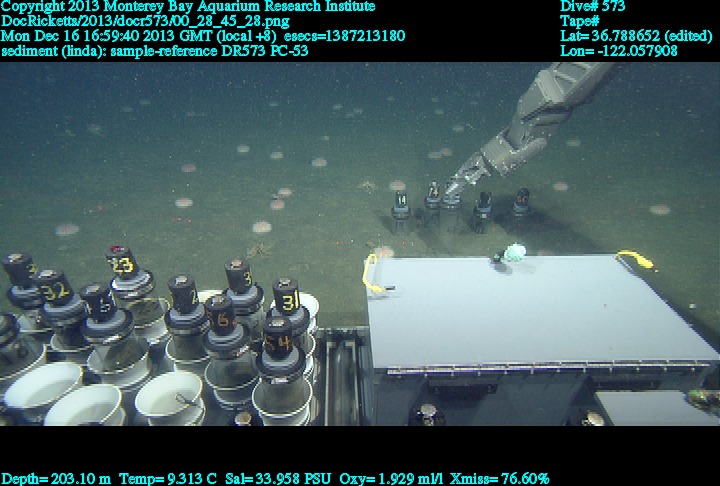This screenshot has height=486, width=720.
Task: Click the sediment sample-reference DR573 PC-53 annotation
Action: click(154, 51)
